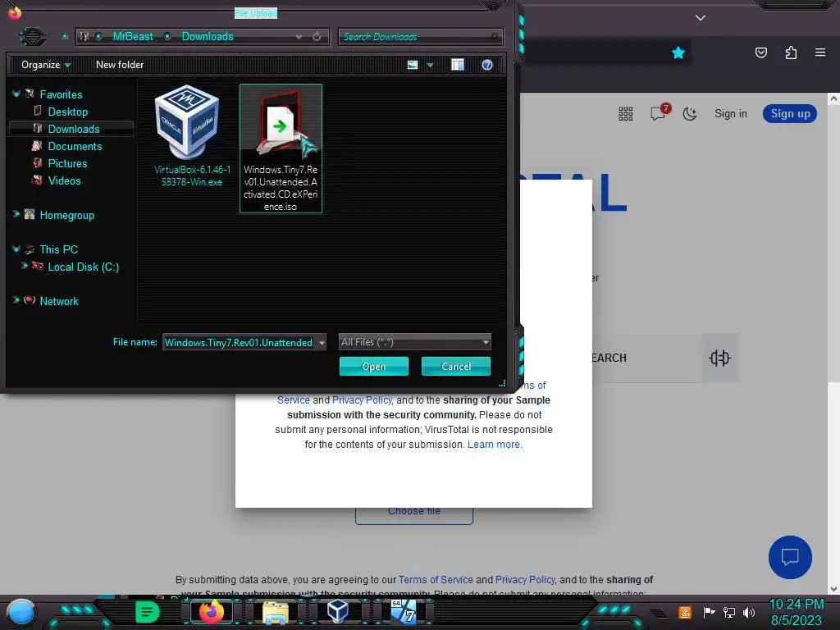
Task: Go to Desktop in Favorites
Action: 67,112
